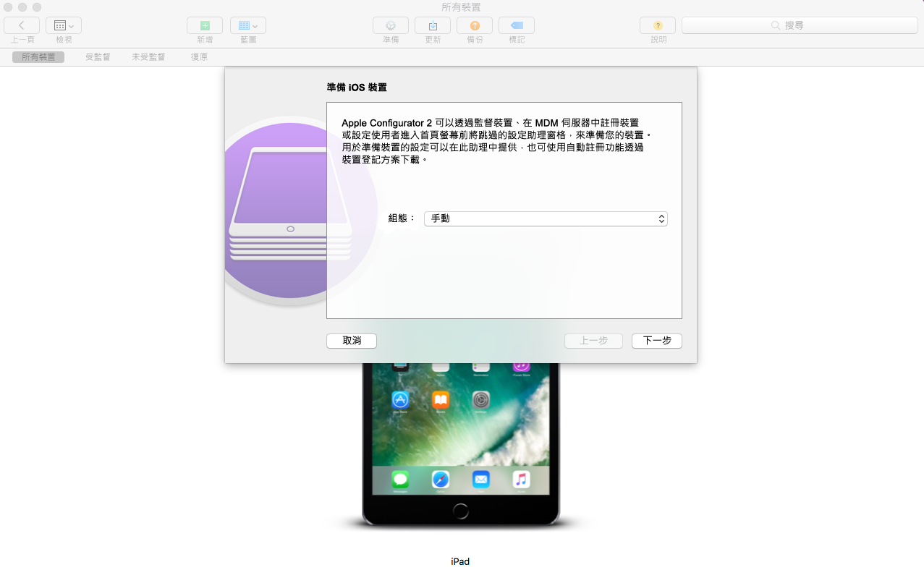
Task: Click the 備份 backup icon
Action: (475, 25)
